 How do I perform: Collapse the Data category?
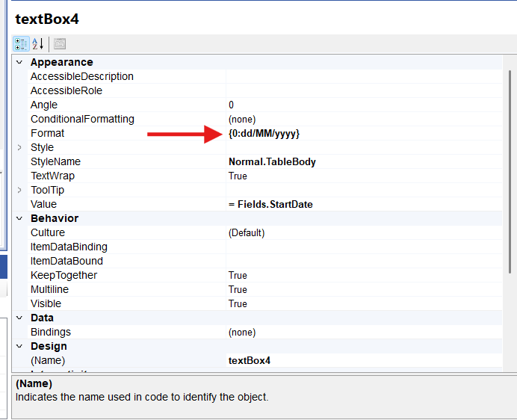click(19, 318)
